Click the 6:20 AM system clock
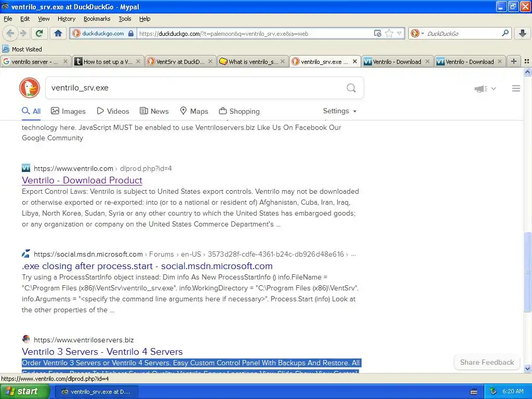 coord(513,391)
